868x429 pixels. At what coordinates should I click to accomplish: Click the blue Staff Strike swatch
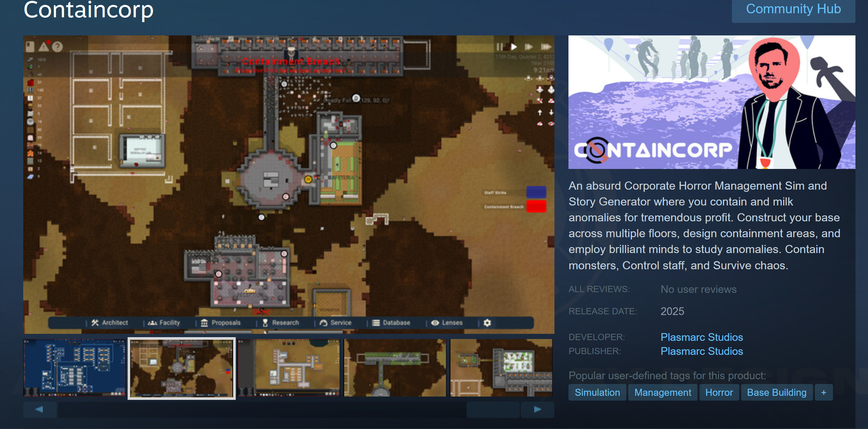536,192
